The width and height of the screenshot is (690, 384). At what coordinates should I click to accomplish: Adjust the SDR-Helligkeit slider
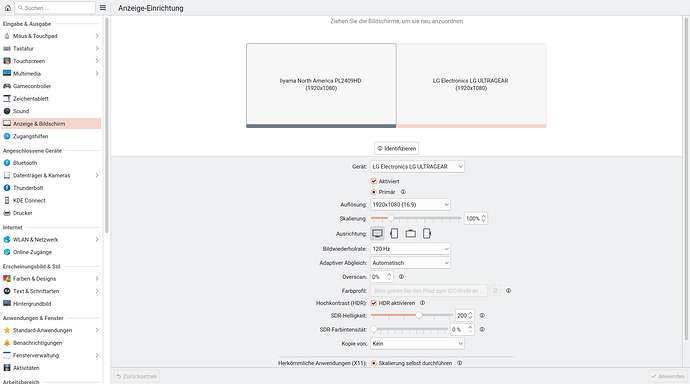(x=412, y=315)
